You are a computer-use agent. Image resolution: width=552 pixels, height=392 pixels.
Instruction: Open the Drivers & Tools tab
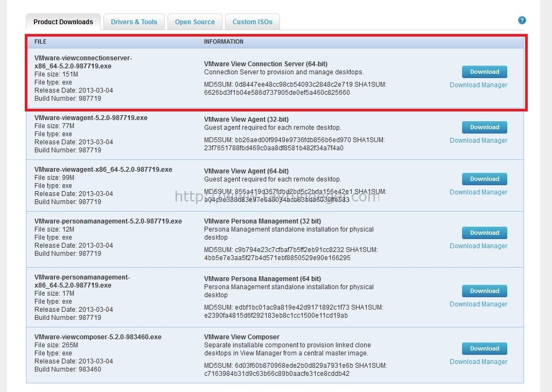[x=134, y=22]
